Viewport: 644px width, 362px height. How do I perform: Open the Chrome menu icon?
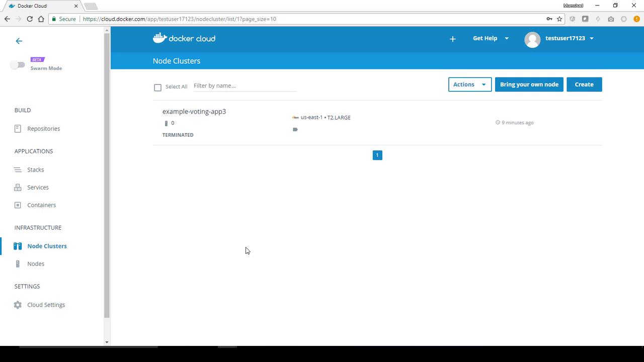(x=637, y=19)
